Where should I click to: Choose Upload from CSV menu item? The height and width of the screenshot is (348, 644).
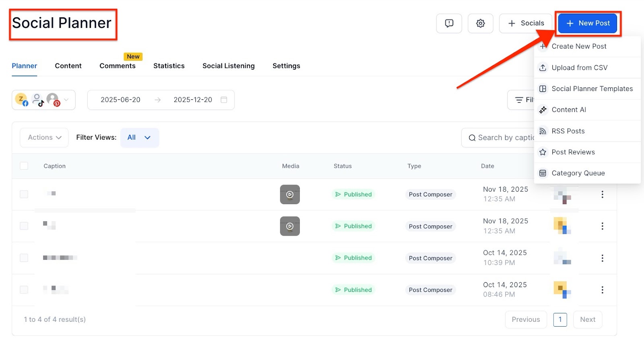[579, 68]
